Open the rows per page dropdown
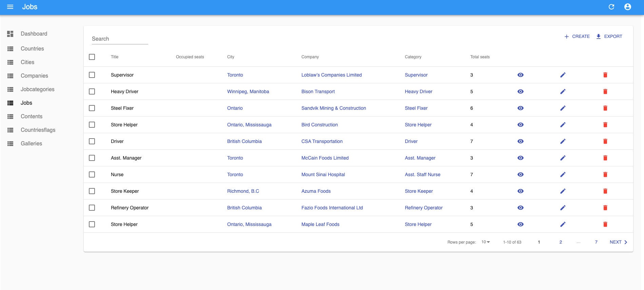644x290 pixels. 486,242
